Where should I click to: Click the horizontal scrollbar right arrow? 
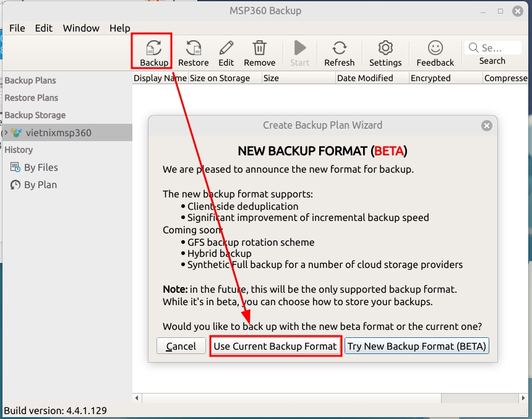[523, 398]
